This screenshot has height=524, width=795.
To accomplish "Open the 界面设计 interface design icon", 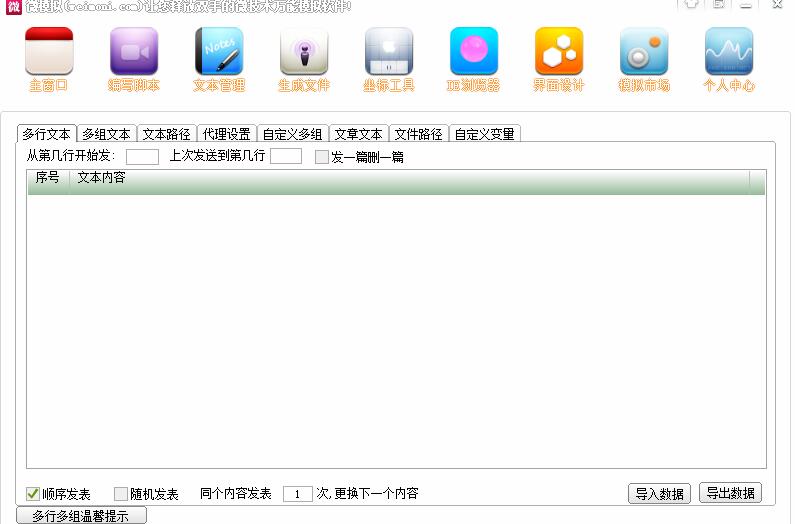I will (559, 51).
